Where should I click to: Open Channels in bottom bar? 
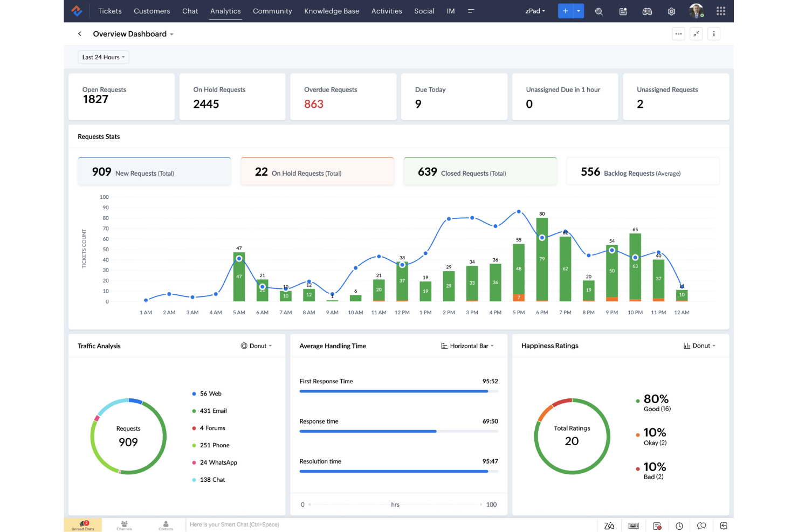click(125, 525)
